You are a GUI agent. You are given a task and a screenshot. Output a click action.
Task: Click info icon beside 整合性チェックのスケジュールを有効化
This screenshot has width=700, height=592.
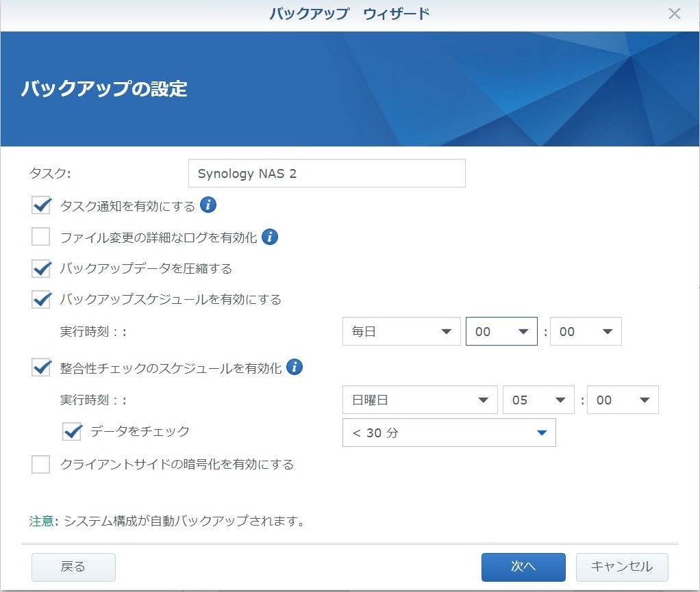pyautogui.click(x=295, y=368)
